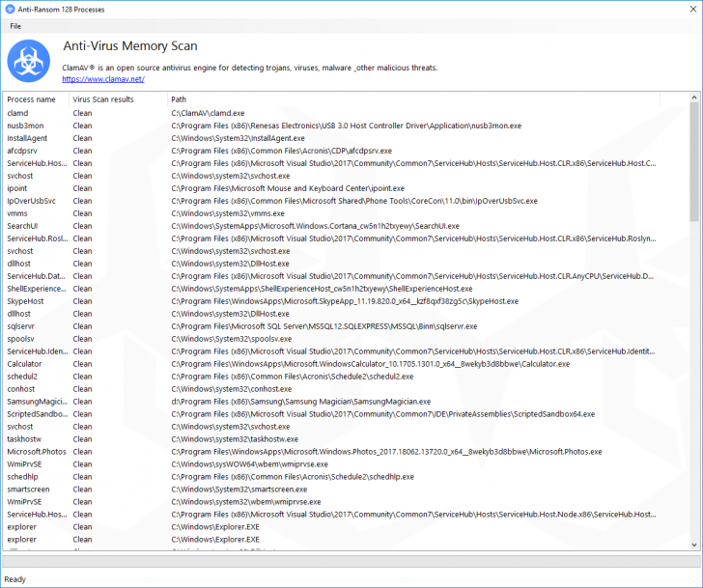
Task: Click the path C:\Windows\system32\conhost.exe
Action: click(x=232, y=389)
